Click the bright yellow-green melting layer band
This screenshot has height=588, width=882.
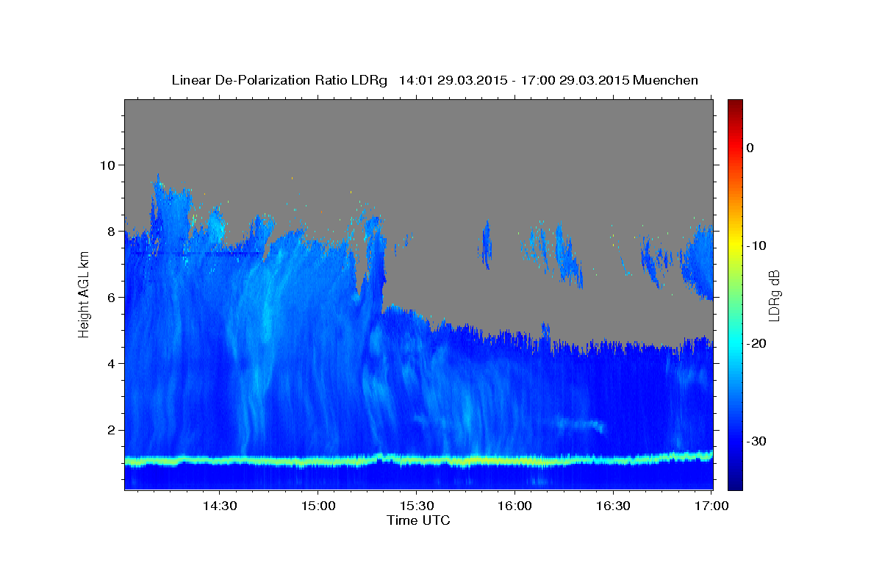coord(419,461)
